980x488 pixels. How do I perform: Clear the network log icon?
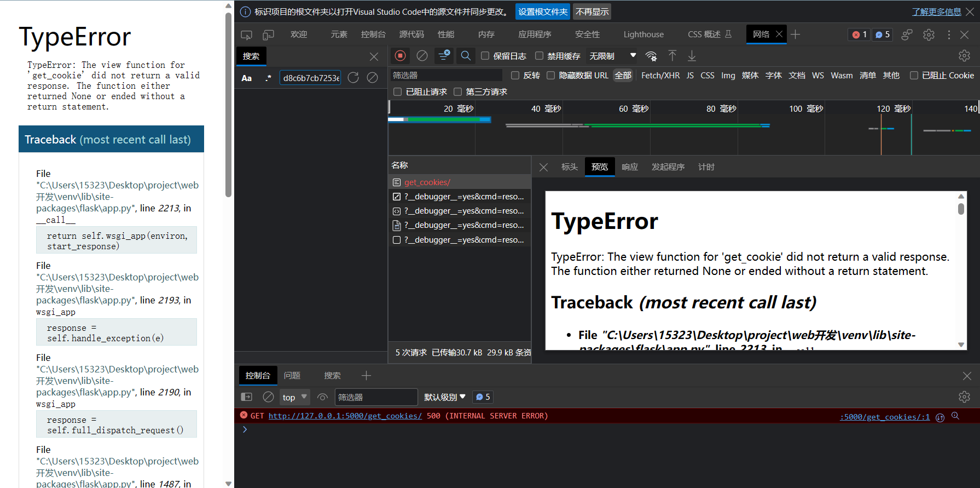422,55
